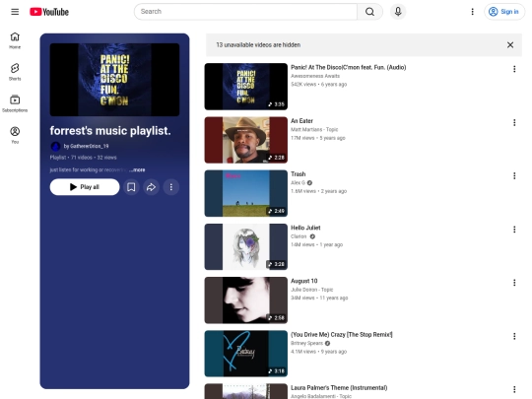The width and height of the screenshot is (532, 399).
Task: Go to Home in the sidebar
Action: click(x=15, y=40)
